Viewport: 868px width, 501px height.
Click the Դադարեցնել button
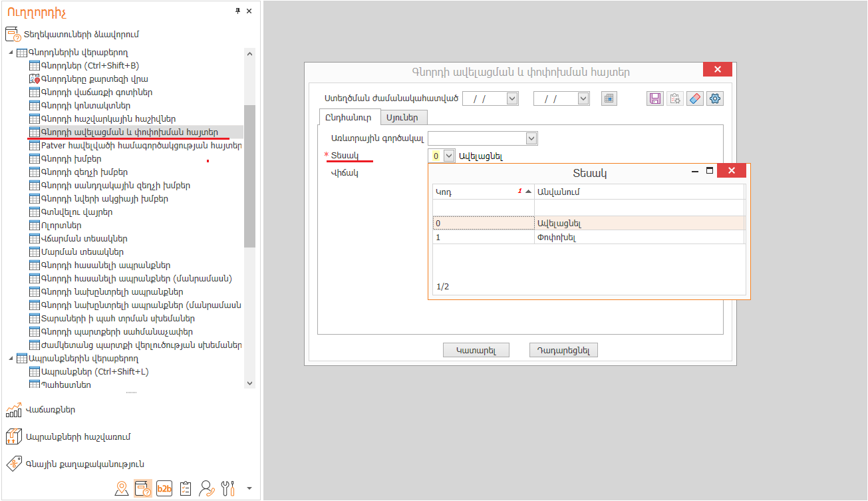564,350
